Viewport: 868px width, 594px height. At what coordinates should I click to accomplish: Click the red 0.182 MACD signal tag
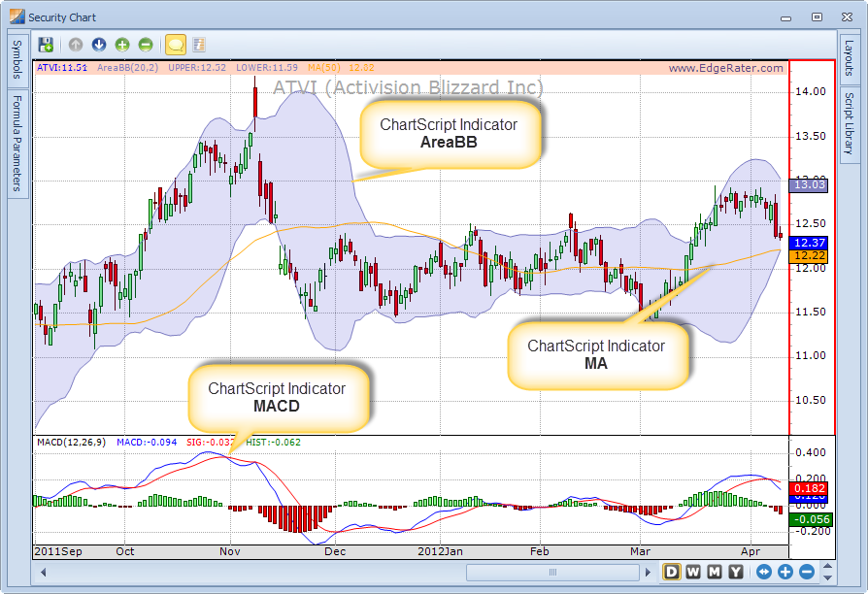(810, 488)
